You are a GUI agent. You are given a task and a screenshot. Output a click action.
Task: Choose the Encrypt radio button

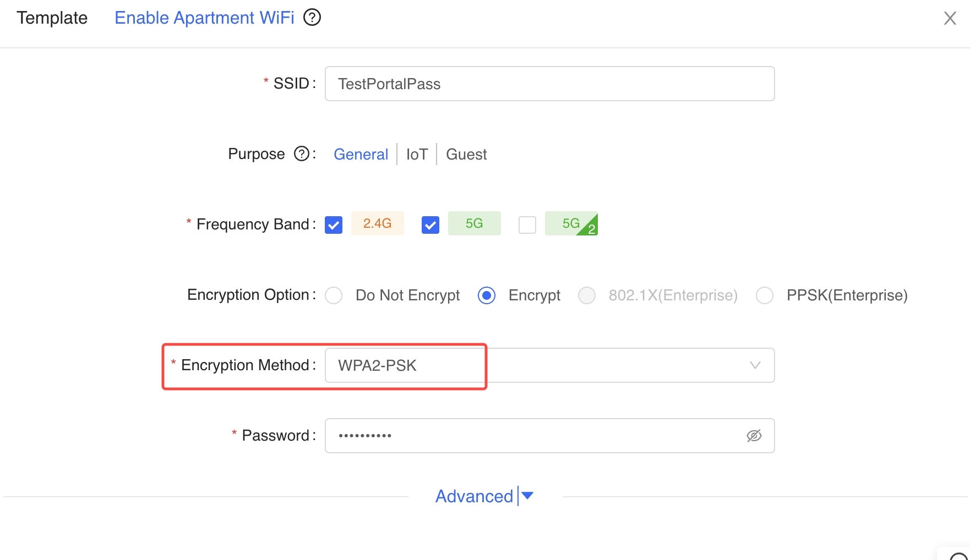[487, 295]
